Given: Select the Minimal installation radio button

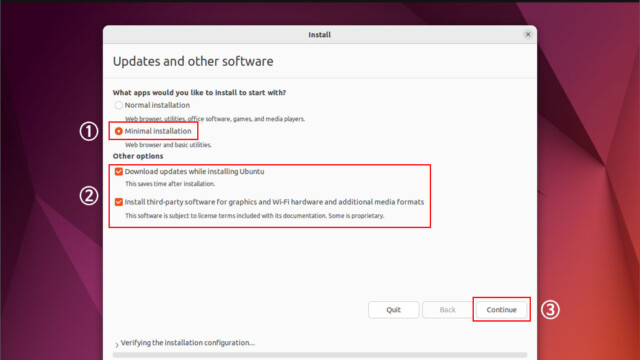Looking at the screenshot, I should pos(118,131).
